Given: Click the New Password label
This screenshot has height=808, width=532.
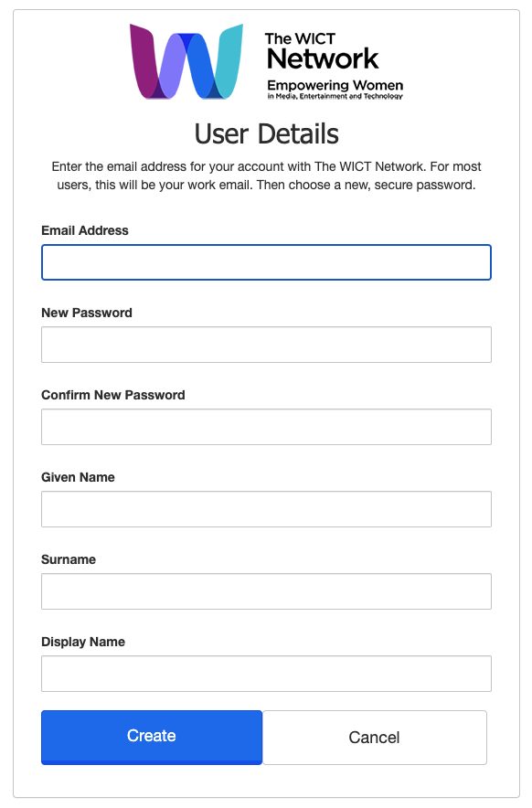Looking at the screenshot, I should 87,313.
